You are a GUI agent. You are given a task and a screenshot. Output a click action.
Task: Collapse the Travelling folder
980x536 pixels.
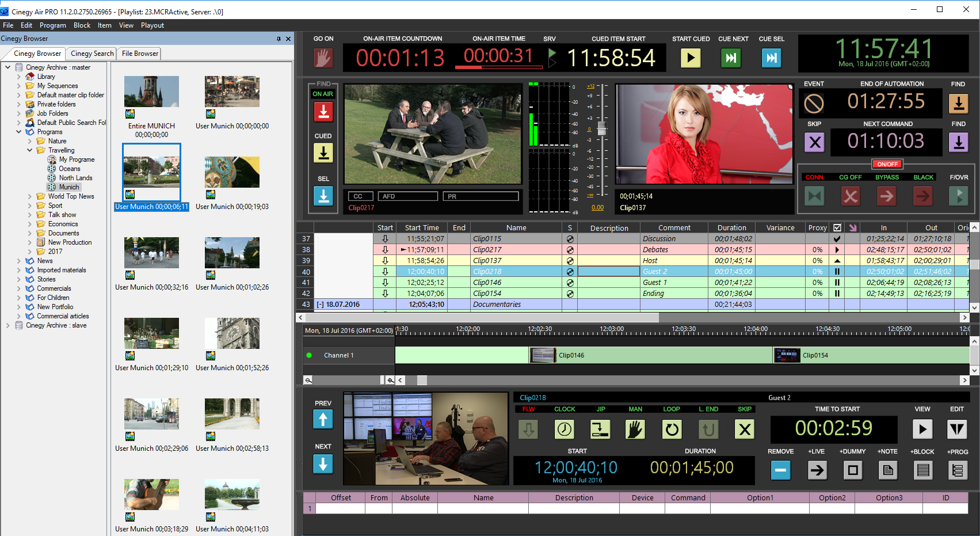tap(30, 150)
